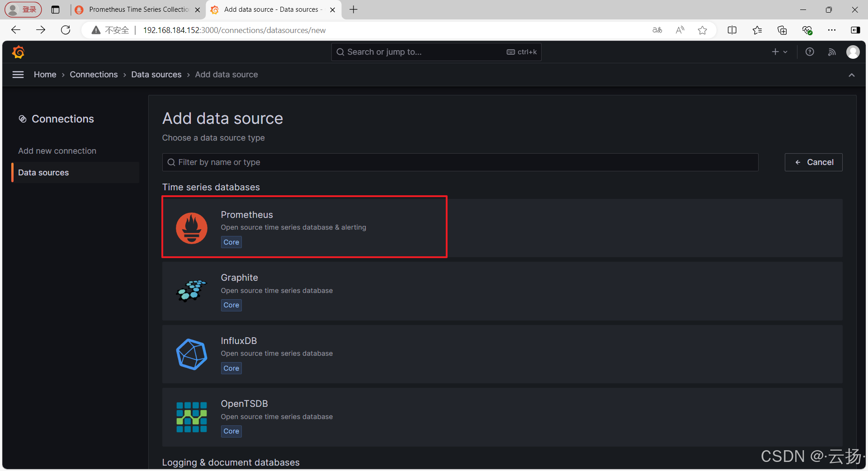Collapse the top search bar chevron
The image size is (868, 471).
pos(852,75)
